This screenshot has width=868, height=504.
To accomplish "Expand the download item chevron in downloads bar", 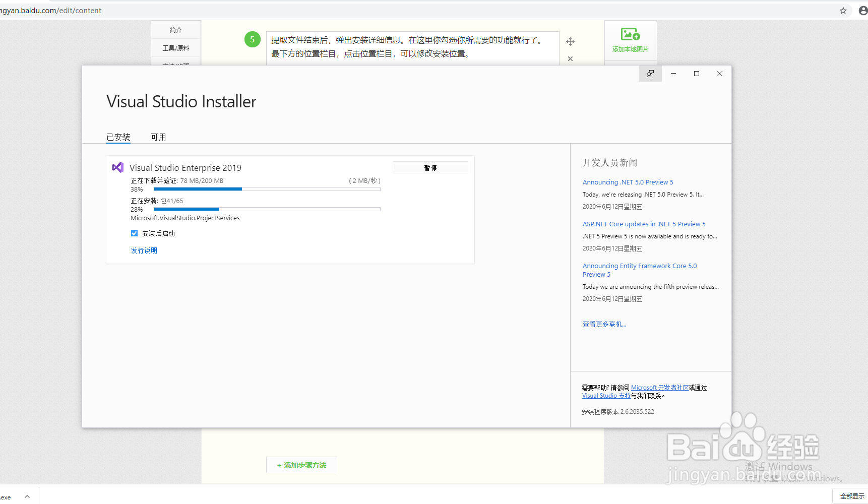I will point(27,496).
